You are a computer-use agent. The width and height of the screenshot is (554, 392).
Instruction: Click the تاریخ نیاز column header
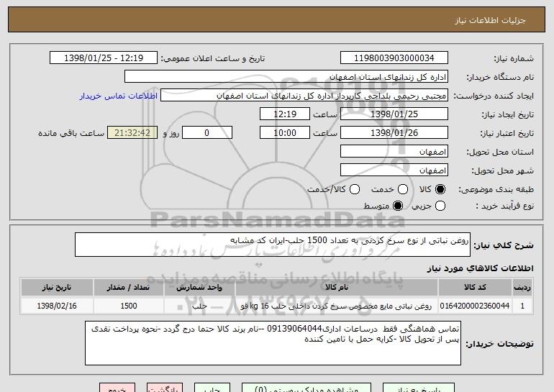pos(57,288)
